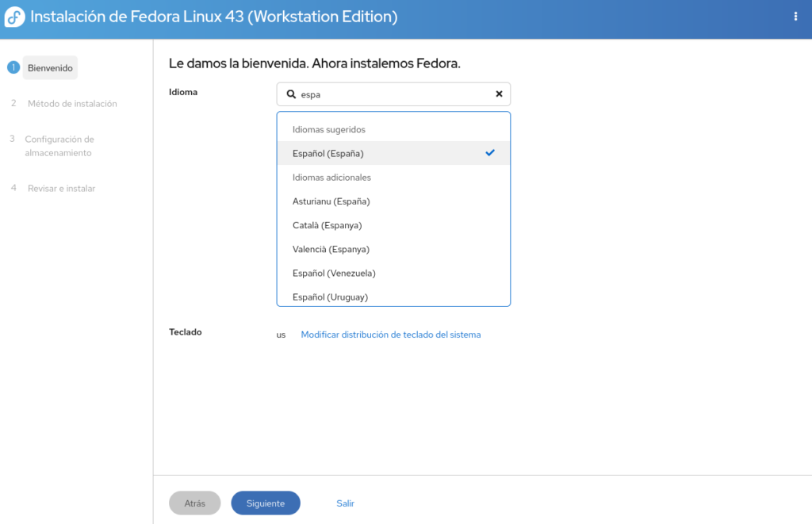The height and width of the screenshot is (524, 812).
Task: Choose Asturianu (España) from the list
Action: tap(331, 201)
